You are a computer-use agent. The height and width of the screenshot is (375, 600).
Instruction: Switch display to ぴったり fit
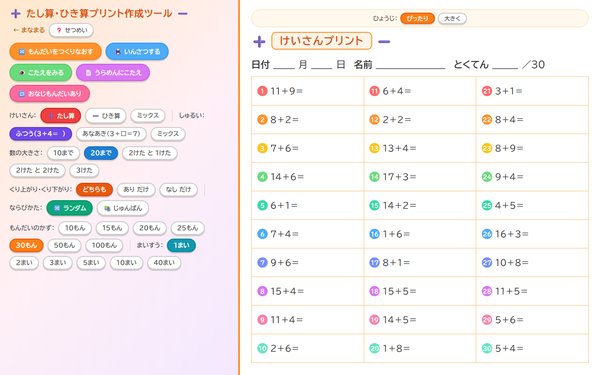[x=417, y=18]
